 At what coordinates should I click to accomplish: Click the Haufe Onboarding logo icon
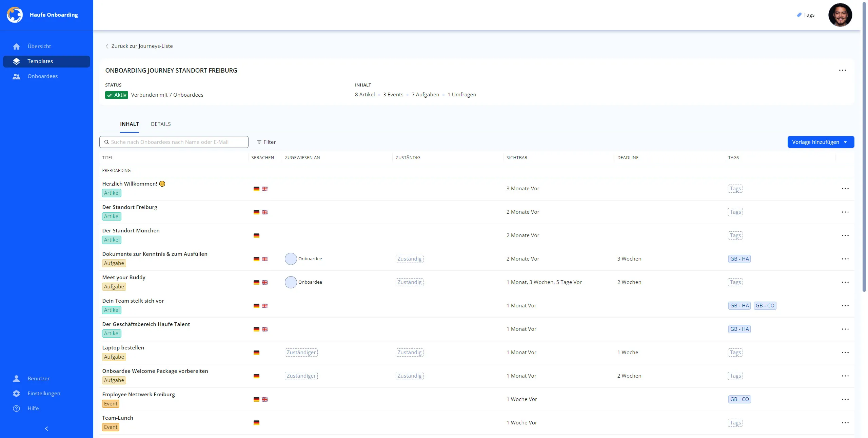(x=15, y=15)
